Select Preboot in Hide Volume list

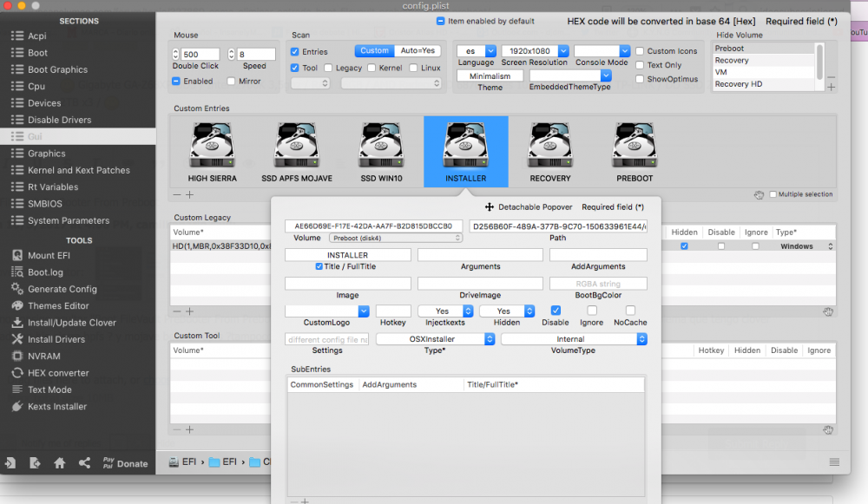coord(764,48)
